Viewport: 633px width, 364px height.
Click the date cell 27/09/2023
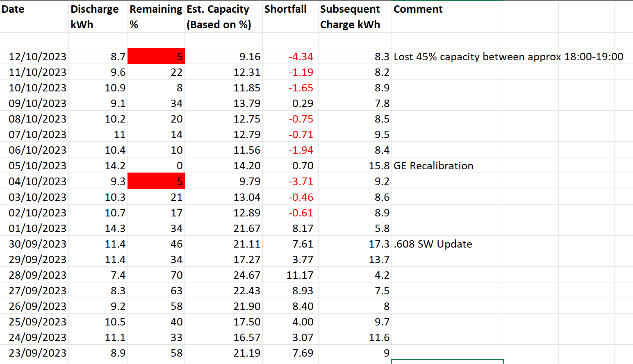point(34,291)
